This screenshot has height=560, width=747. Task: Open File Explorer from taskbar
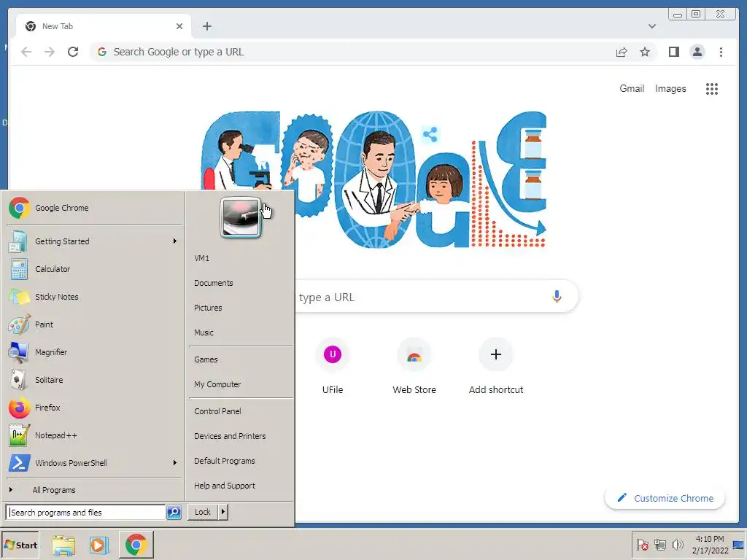click(63, 545)
